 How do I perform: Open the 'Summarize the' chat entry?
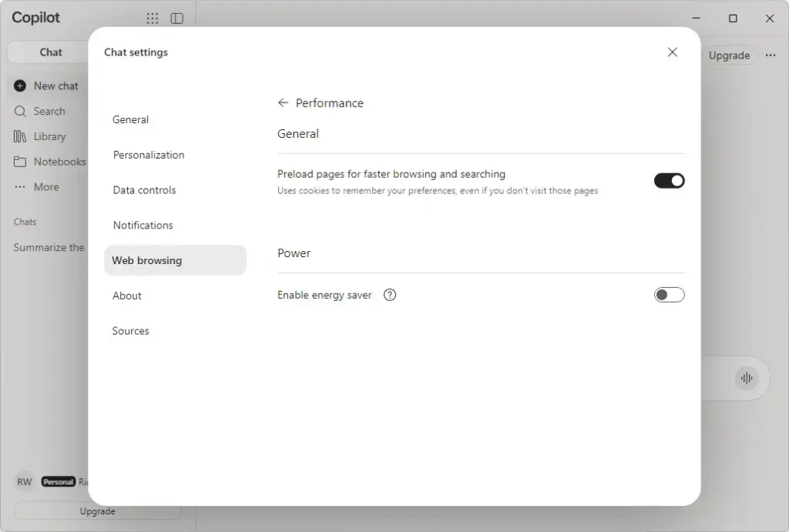tap(49, 247)
